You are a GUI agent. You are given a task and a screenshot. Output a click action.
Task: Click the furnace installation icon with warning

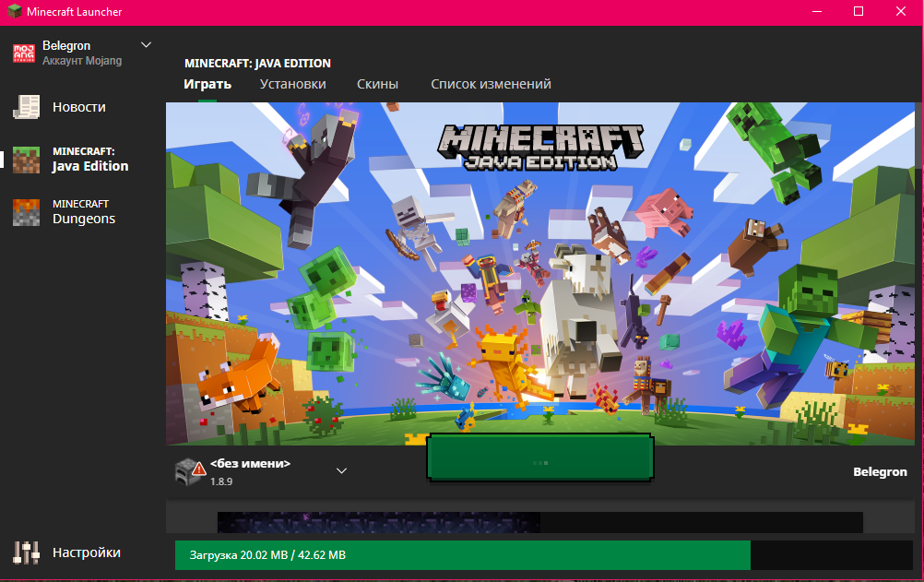coord(190,471)
